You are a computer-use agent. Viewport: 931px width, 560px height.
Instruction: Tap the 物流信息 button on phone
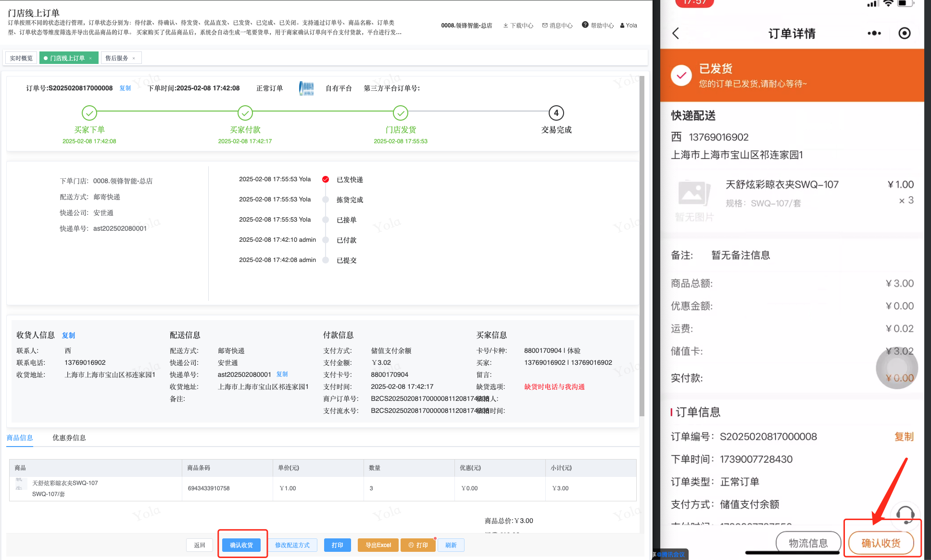(x=808, y=543)
